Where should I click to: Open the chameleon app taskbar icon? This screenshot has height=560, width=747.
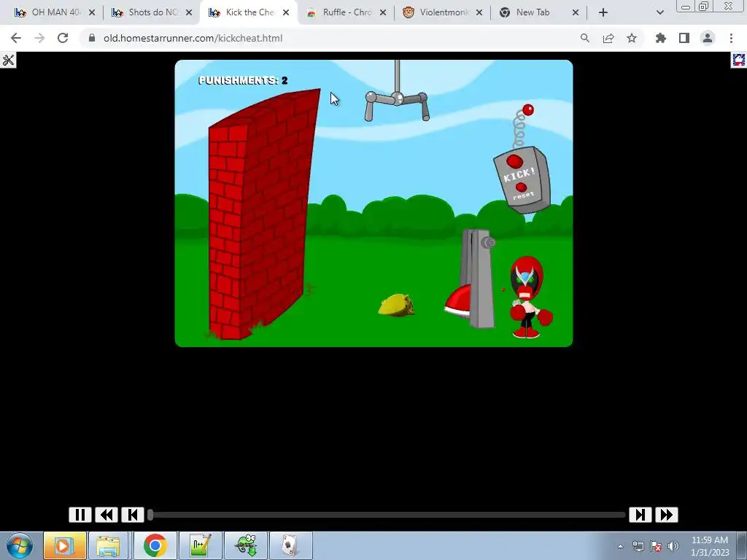(246, 545)
